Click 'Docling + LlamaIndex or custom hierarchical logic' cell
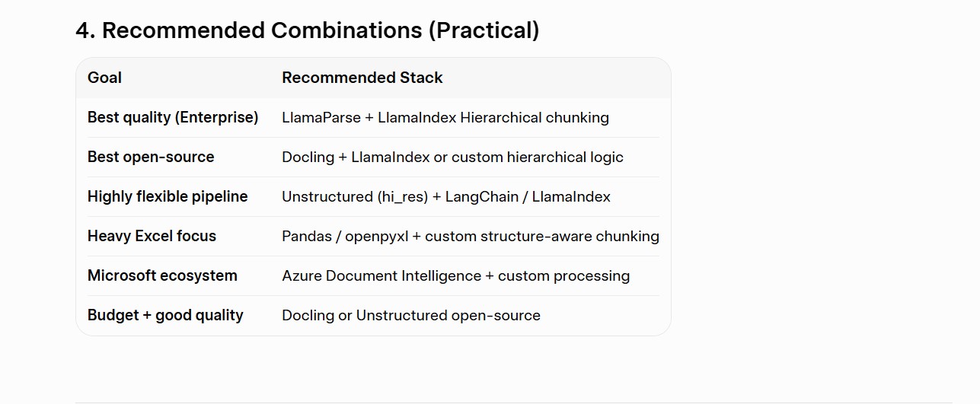Screen dimensions: 980x404 452,157
